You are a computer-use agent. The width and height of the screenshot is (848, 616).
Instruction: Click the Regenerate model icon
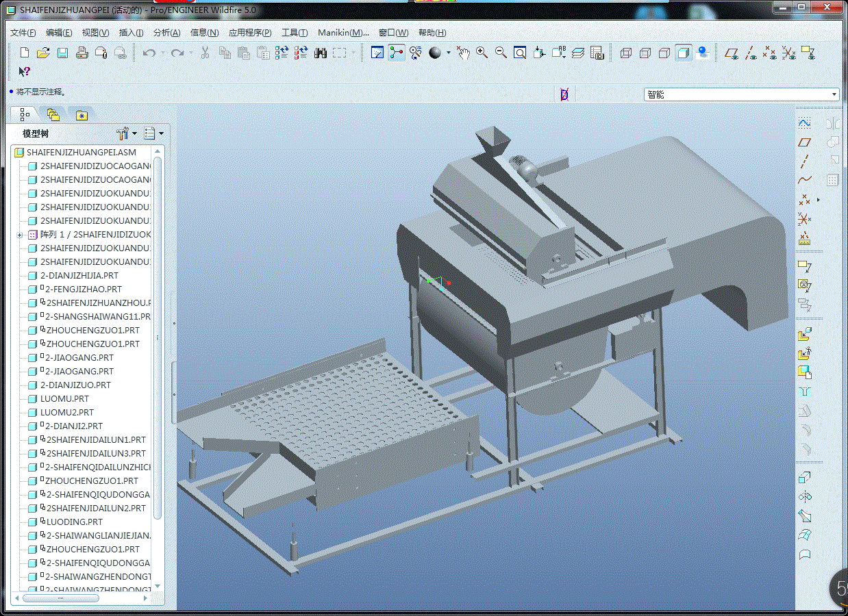(x=282, y=53)
